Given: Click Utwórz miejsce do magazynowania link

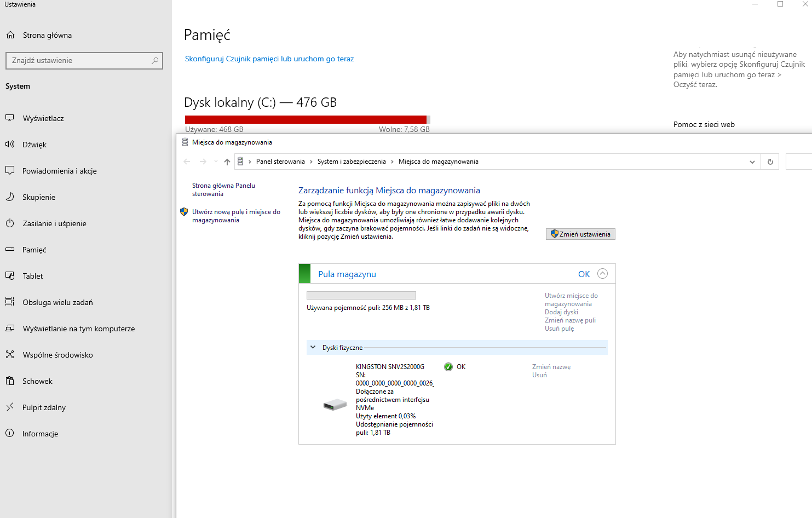Looking at the screenshot, I should pyautogui.click(x=571, y=300).
